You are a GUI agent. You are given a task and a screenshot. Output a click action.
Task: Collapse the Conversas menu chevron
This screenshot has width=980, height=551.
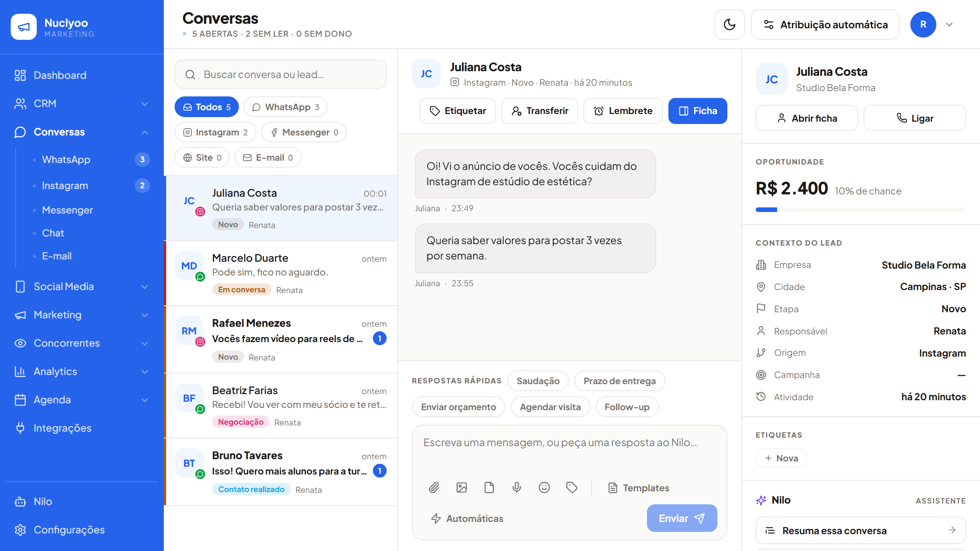pos(145,132)
